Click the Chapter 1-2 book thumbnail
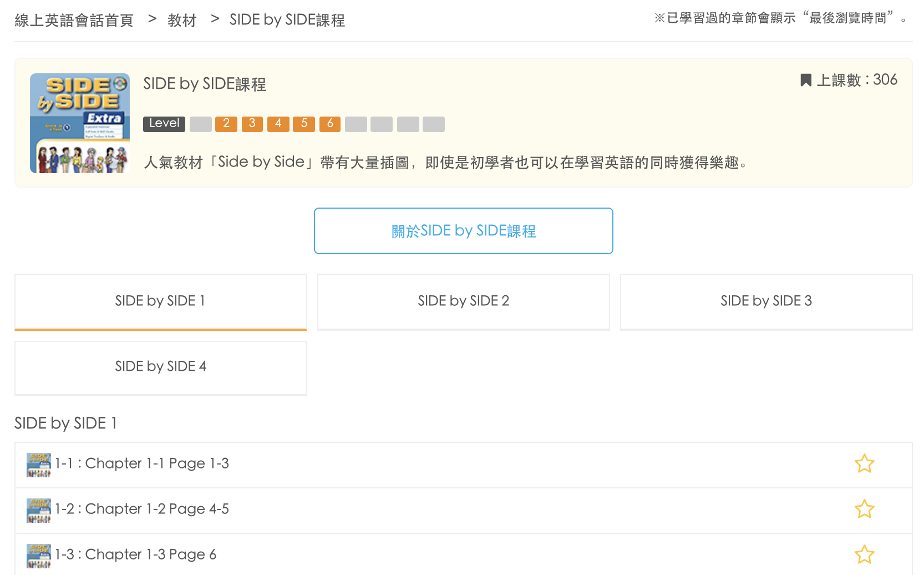Viewport: 924px width, 575px height. (x=39, y=510)
